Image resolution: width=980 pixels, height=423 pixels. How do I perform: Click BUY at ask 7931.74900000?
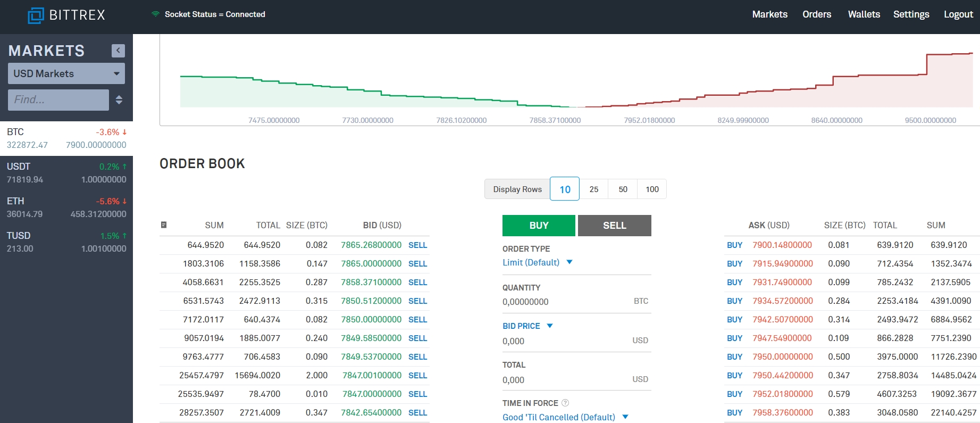pos(734,283)
